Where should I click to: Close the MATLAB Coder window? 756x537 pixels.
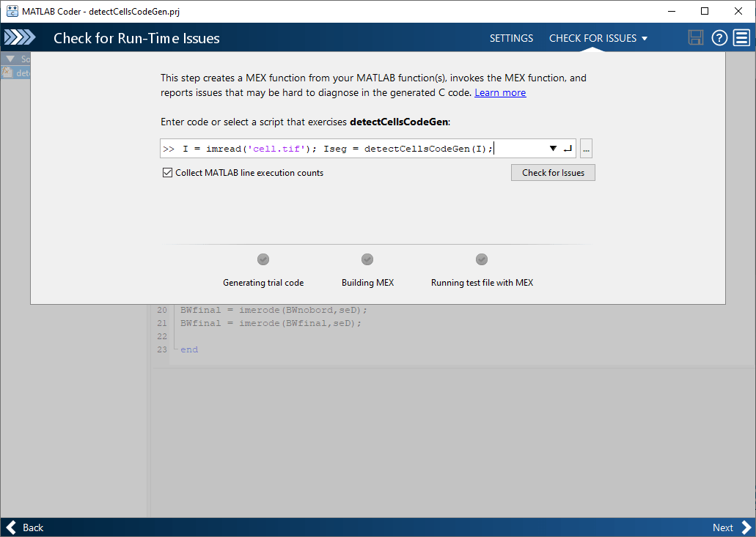[x=738, y=11]
